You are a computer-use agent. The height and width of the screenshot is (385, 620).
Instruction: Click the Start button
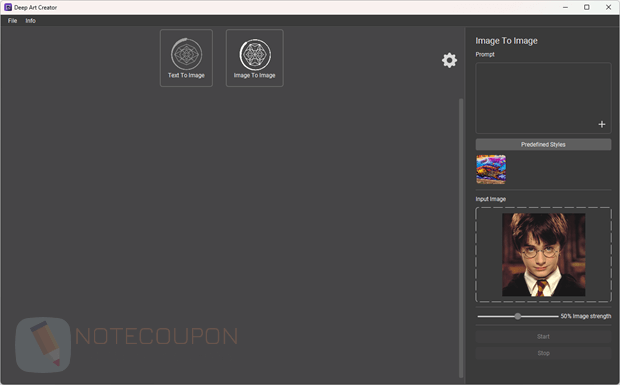point(543,336)
